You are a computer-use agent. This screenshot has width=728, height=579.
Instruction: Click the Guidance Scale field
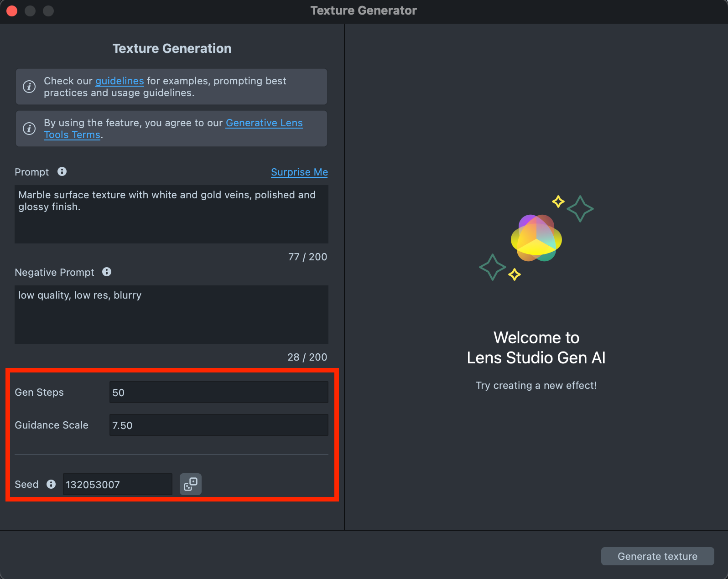218,425
